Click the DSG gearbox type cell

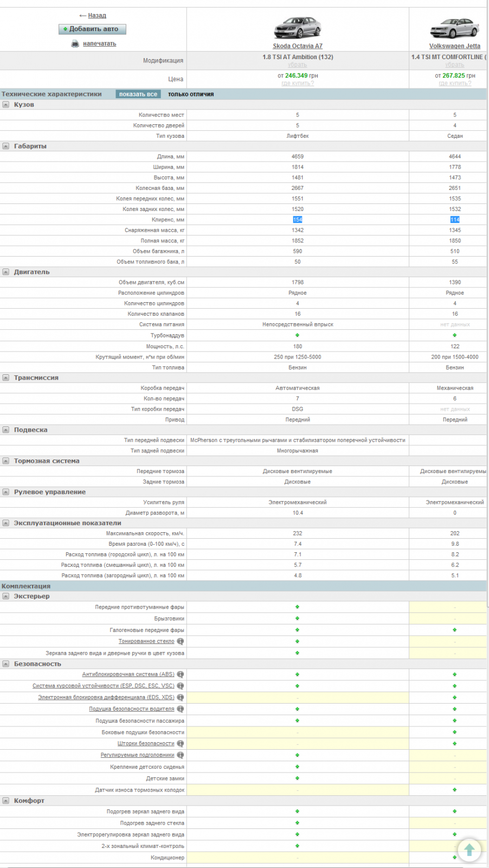[x=298, y=409]
